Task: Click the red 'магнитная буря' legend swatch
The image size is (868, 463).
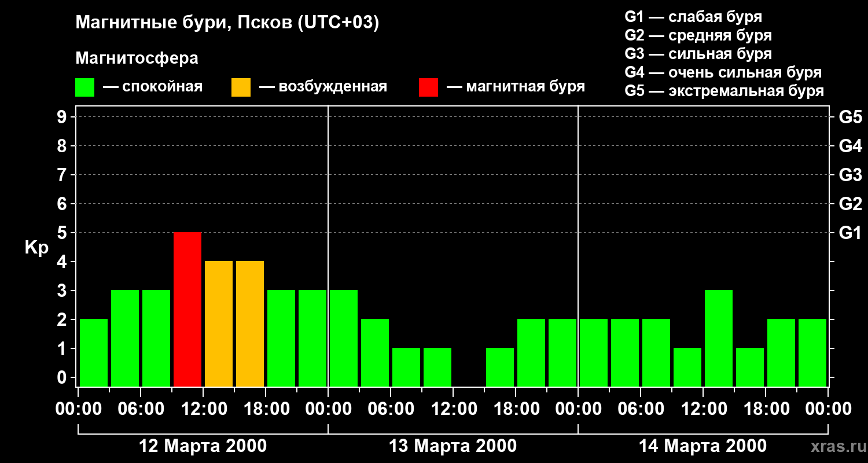Action: (x=428, y=87)
